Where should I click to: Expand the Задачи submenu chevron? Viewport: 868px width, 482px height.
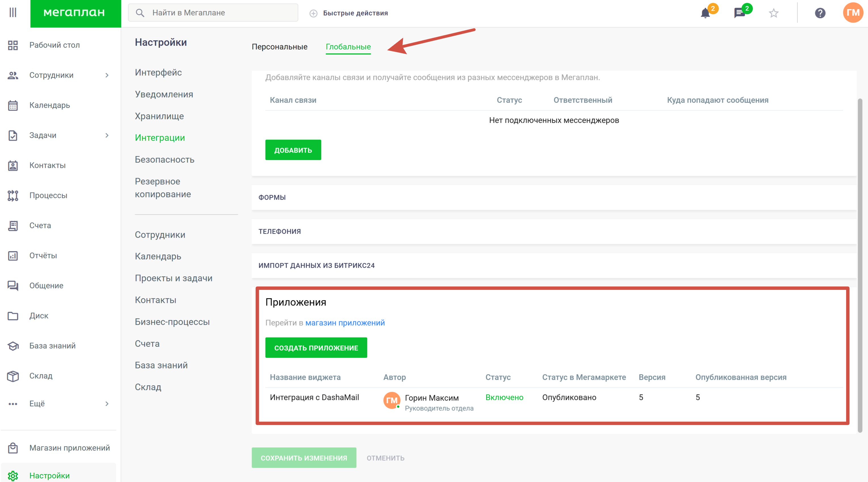click(107, 135)
